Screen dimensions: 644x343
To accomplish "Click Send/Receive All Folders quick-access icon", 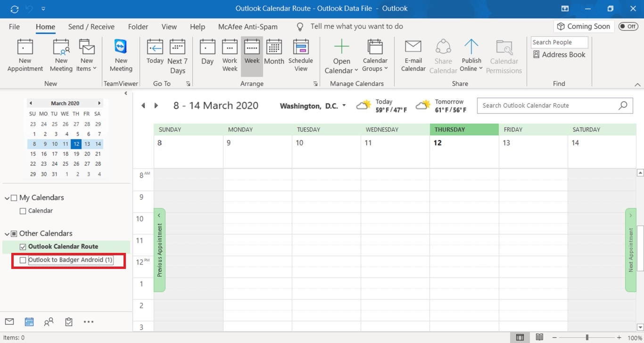I will click(x=15, y=8).
